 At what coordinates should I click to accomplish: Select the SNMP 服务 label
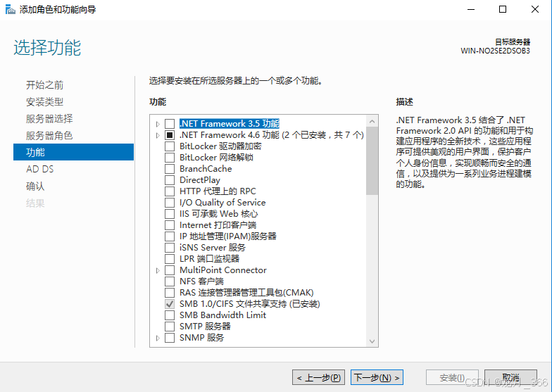pos(201,338)
